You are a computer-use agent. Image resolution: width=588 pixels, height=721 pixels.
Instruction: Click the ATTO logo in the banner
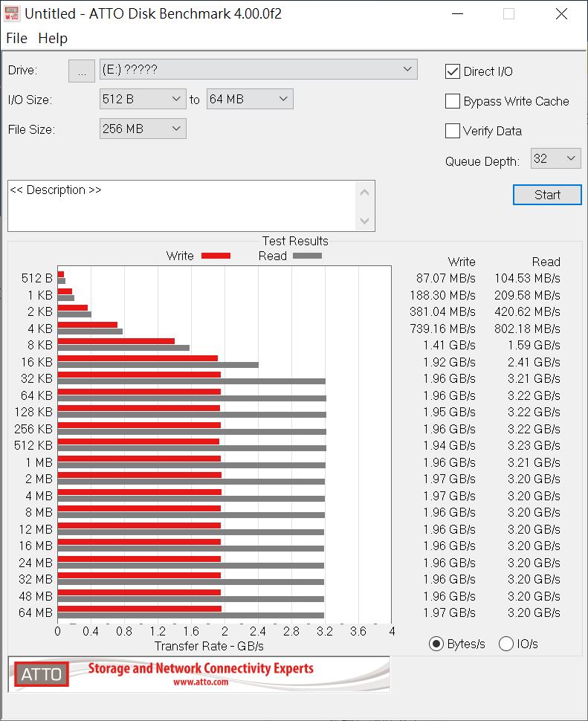tap(42, 674)
